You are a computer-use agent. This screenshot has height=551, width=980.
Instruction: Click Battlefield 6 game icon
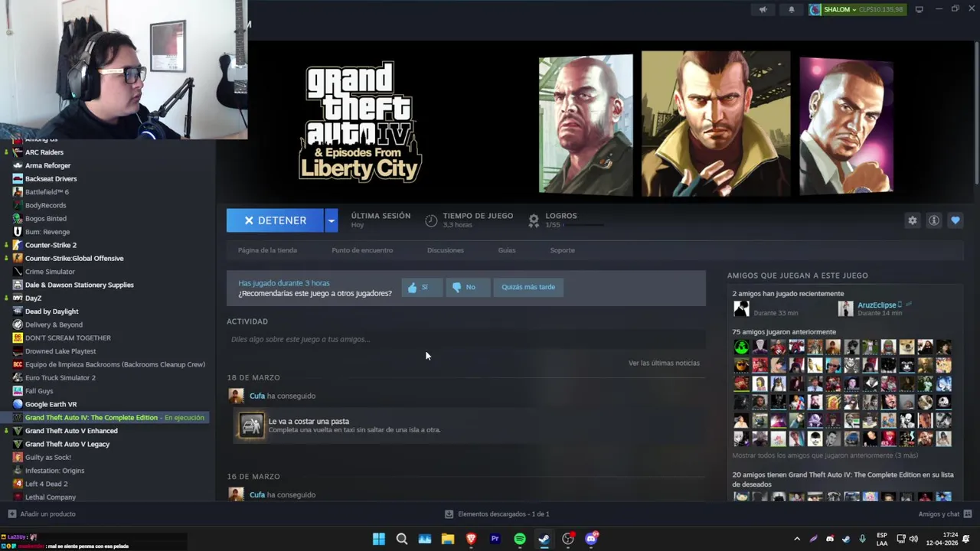[x=18, y=192]
